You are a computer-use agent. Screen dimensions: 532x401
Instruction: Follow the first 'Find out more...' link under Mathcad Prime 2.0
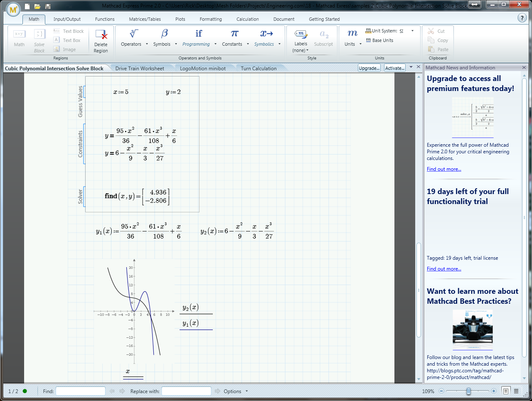coord(444,169)
